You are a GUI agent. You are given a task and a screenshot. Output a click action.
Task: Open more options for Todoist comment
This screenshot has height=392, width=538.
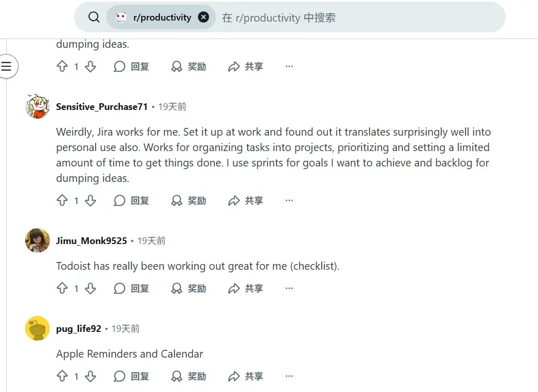coord(289,288)
